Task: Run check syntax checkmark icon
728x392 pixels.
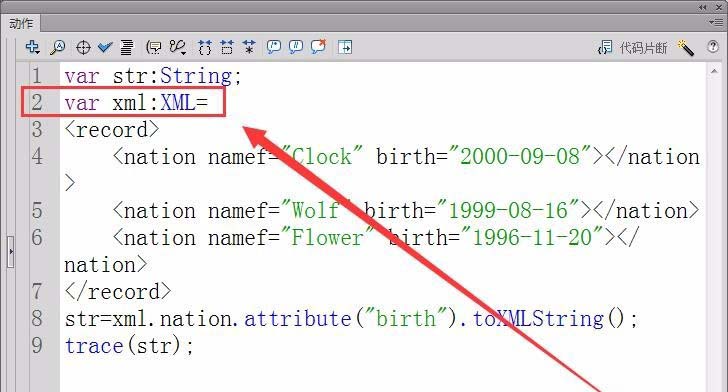Action: (x=105, y=47)
